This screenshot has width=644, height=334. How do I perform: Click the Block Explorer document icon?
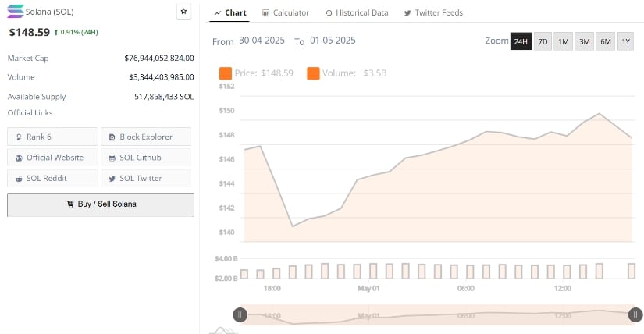click(112, 137)
